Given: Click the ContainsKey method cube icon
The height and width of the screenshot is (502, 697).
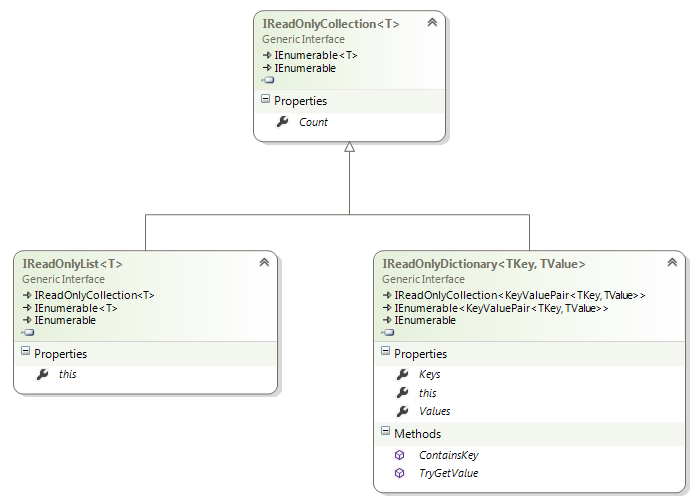Looking at the screenshot, I should 400,455.
